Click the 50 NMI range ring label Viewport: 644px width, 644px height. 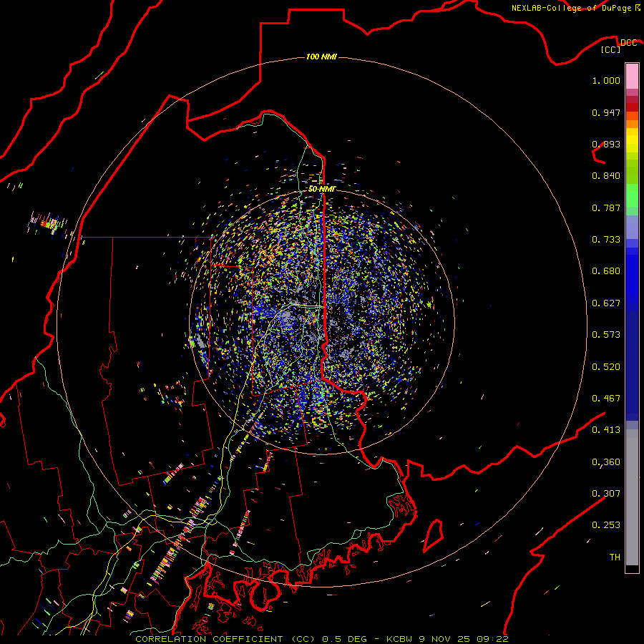pyautogui.click(x=322, y=189)
